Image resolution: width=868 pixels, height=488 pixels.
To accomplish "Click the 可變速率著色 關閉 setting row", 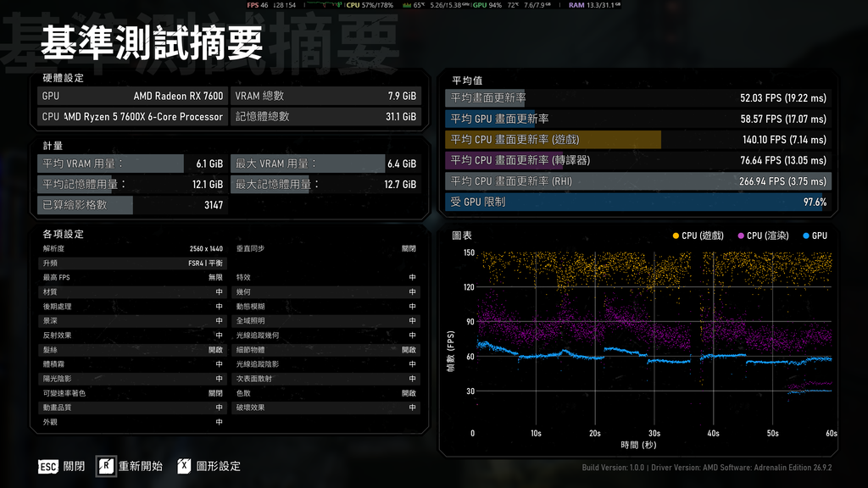I will point(132,393).
